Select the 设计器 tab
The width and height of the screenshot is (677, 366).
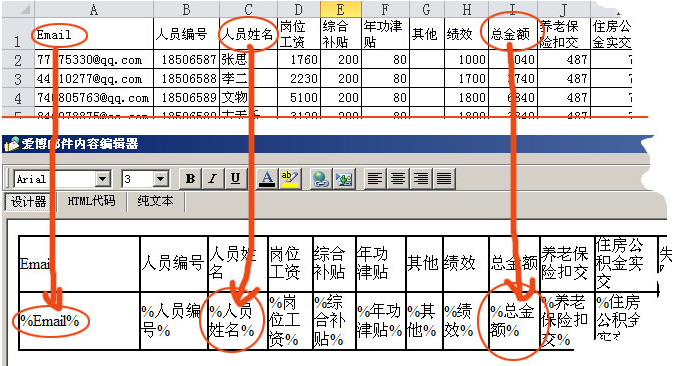click(28, 202)
